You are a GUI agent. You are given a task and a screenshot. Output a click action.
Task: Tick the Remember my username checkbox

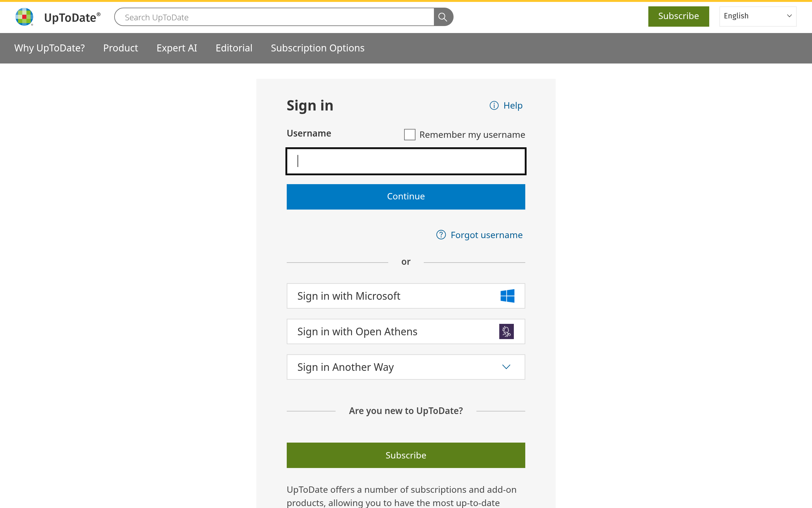[409, 134]
